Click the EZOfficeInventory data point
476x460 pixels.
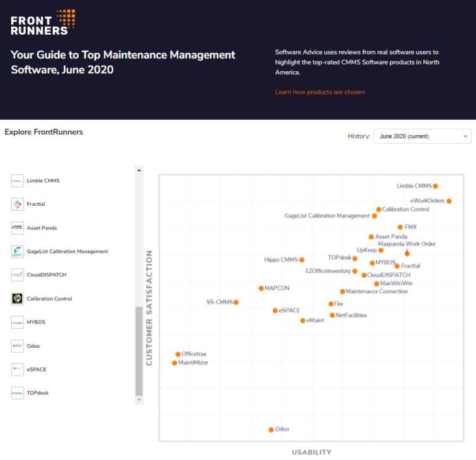point(355,271)
